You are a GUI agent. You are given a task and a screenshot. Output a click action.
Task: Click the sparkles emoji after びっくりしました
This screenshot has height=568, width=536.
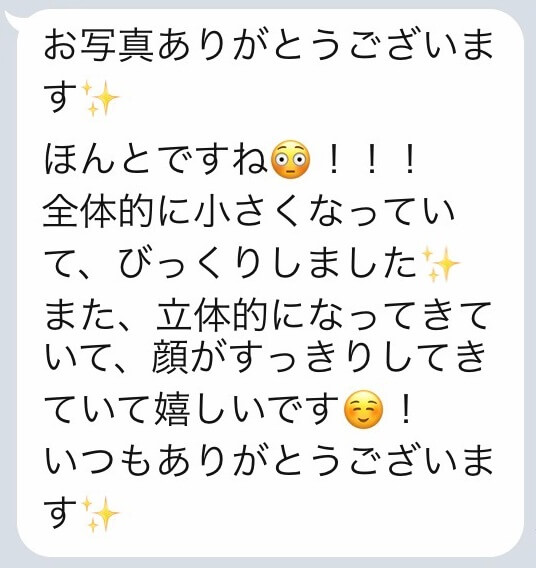pos(440,264)
